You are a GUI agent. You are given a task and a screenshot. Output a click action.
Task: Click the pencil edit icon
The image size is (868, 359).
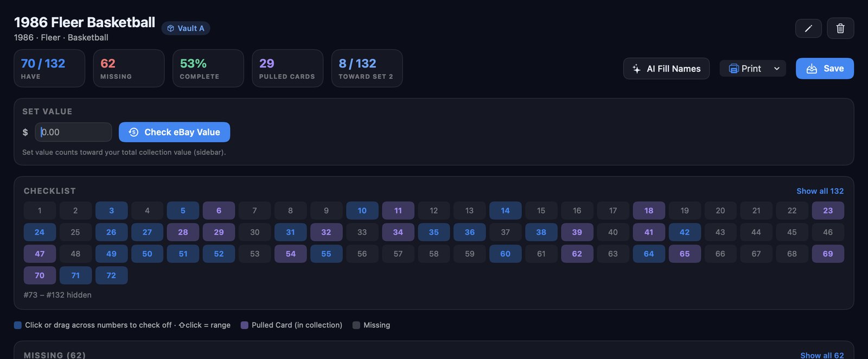pos(808,28)
